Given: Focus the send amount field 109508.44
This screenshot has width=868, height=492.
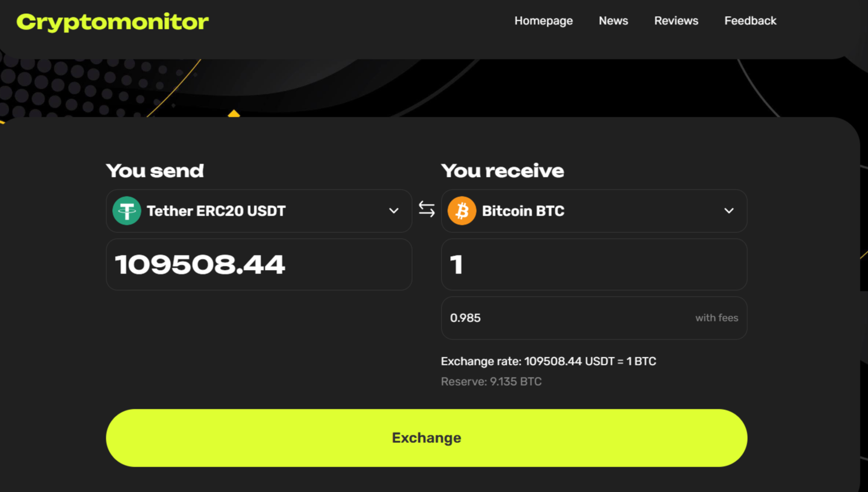Looking at the screenshot, I should pos(259,264).
